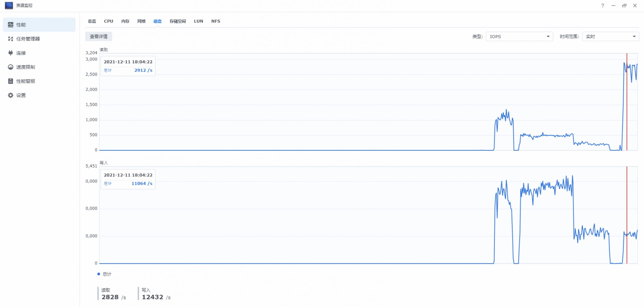This screenshot has width=644, height=307.
Task: Open the 时间范围 实时 dropdown
Action: [611, 36]
